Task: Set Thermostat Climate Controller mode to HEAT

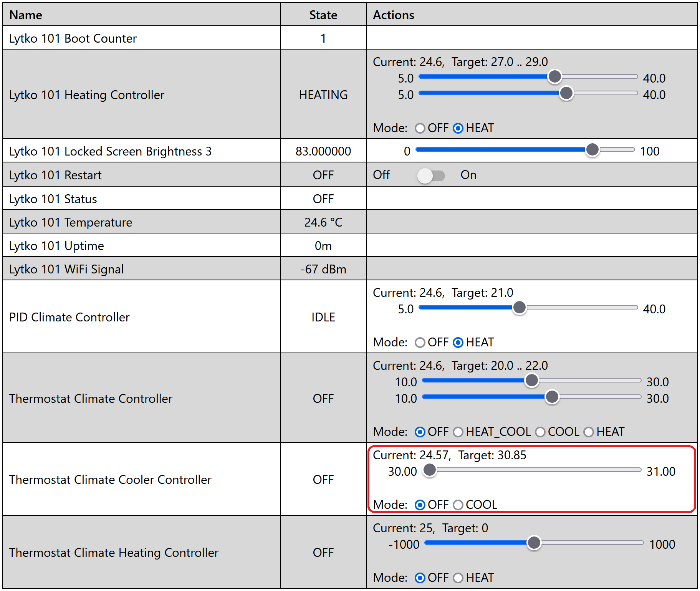Action: click(589, 432)
